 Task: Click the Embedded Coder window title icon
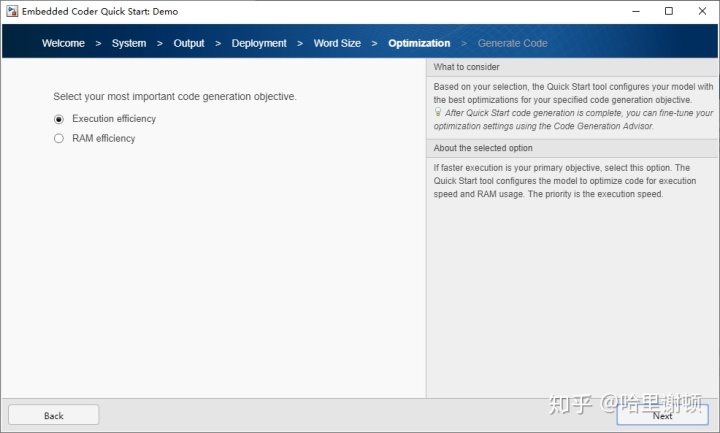click(12, 11)
